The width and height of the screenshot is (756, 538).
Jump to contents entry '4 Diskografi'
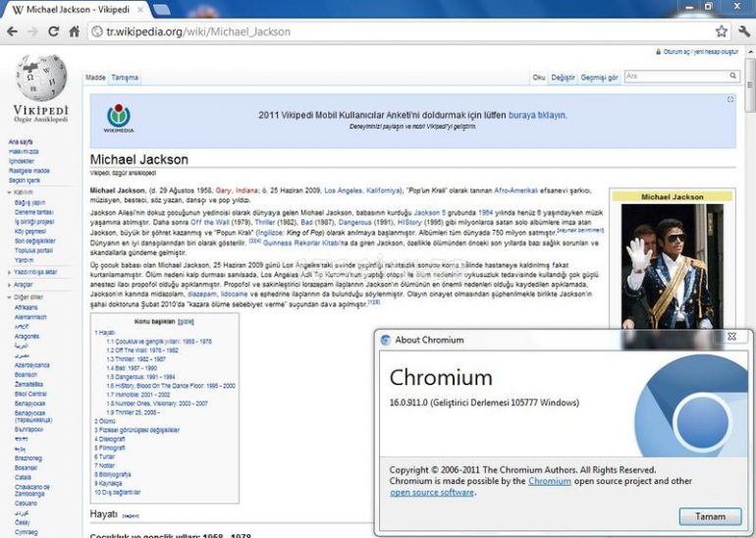(110, 439)
